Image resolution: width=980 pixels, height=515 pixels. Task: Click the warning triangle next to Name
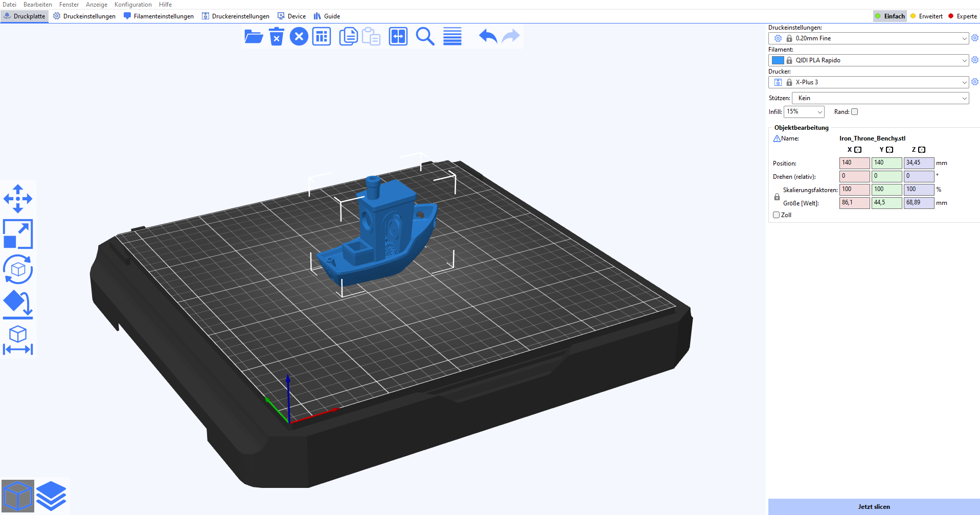click(x=777, y=138)
